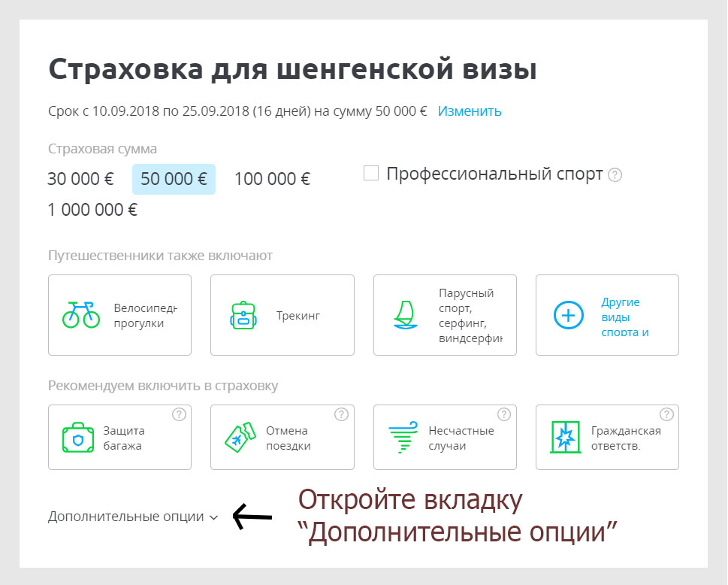Click the backpack icon for Трекинг
The image size is (728, 585).
(x=243, y=315)
